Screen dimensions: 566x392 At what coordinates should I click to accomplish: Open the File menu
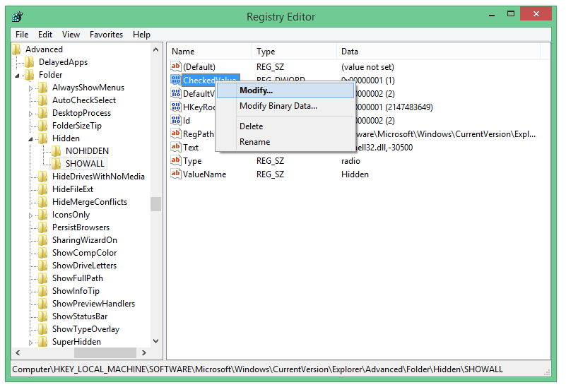(22, 35)
